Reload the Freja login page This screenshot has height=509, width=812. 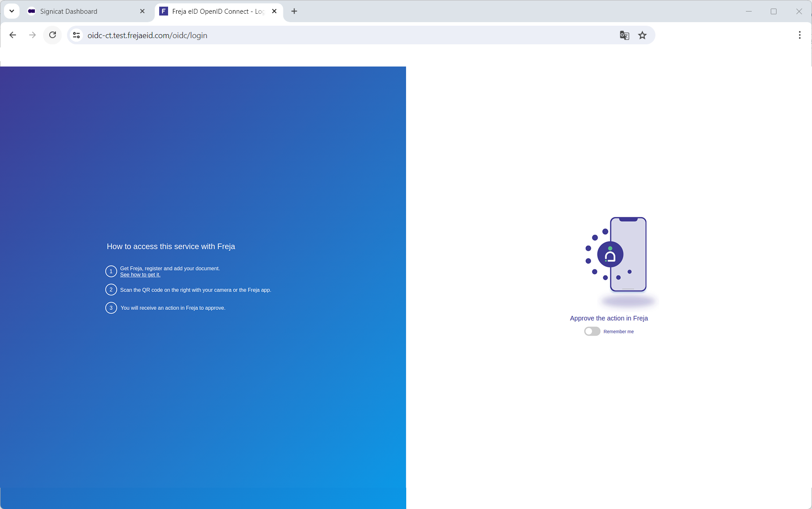point(52,35)
